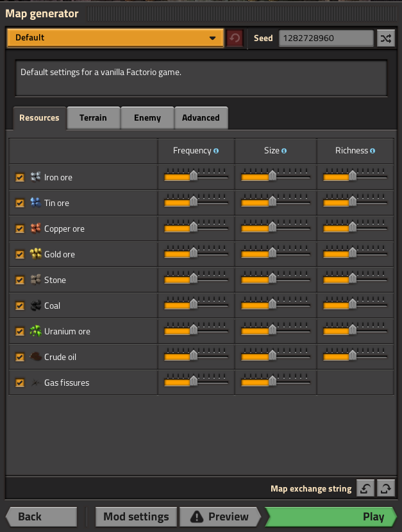Toggle the Stone checkbox
This screenshot has height=532, width=402.
pos(20,280)
